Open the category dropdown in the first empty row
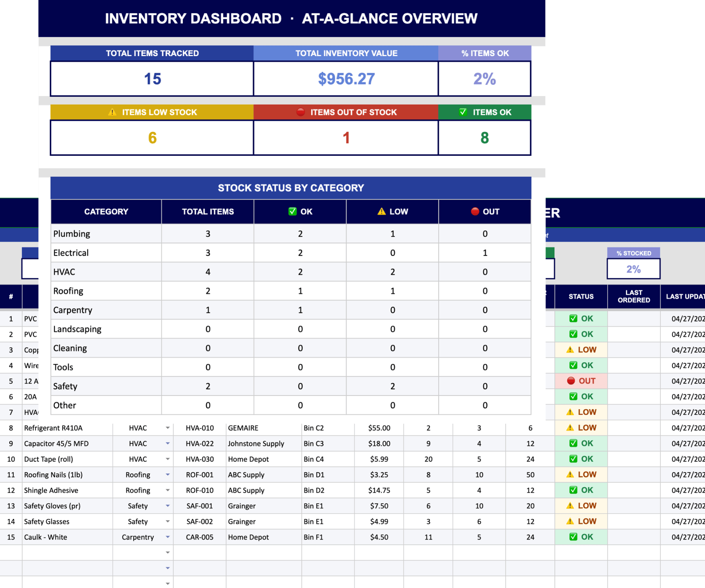The image size is (705, 588). pos(168,552)
